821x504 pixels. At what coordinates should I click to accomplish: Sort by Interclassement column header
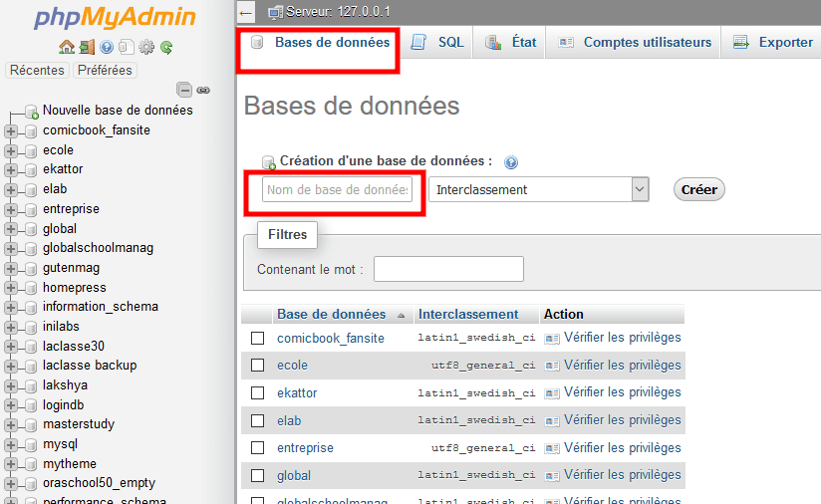[468, 314]
